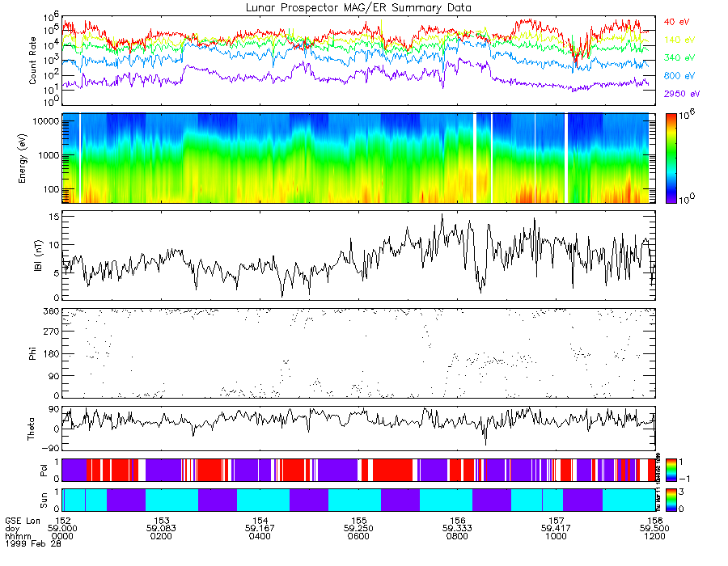This screenshot has height=566, width=728.
Task: Select the purple '2950 eV' legend label
Action: 682,94
